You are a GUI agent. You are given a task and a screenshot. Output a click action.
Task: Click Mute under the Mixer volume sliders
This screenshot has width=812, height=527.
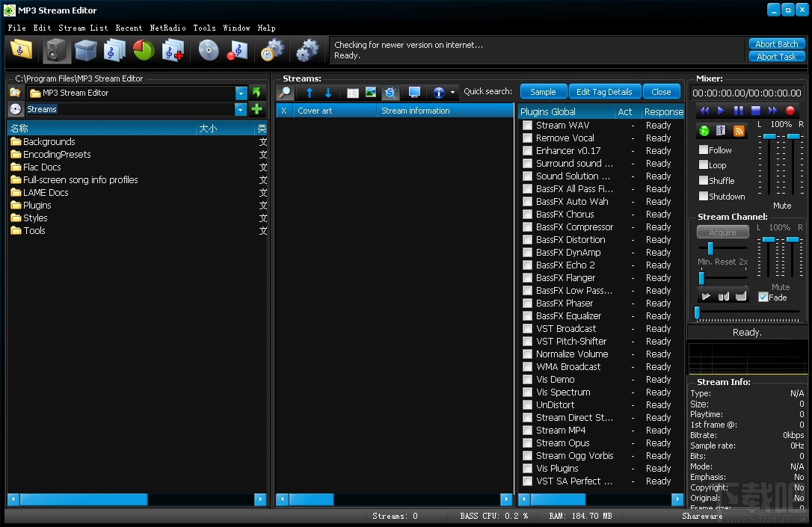click(x=782, y=206)
